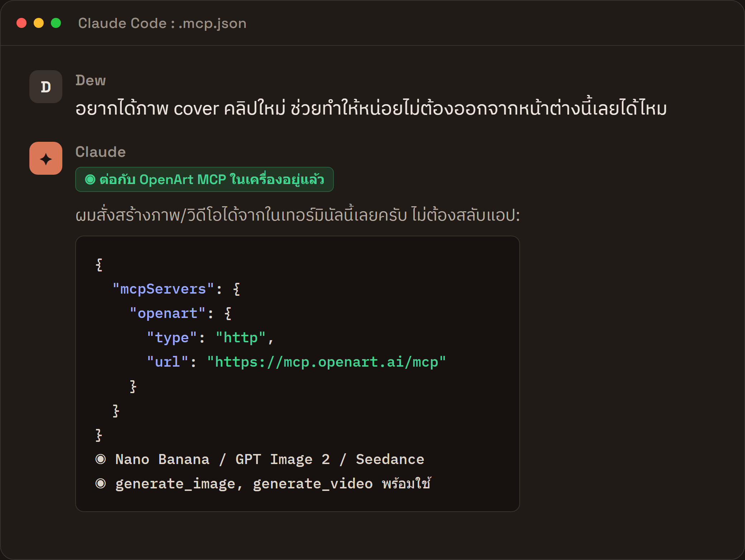The height and width of the screenshot is (560, 745).
Task: Click the bullet before Nano Banana line
Action: 101,459
